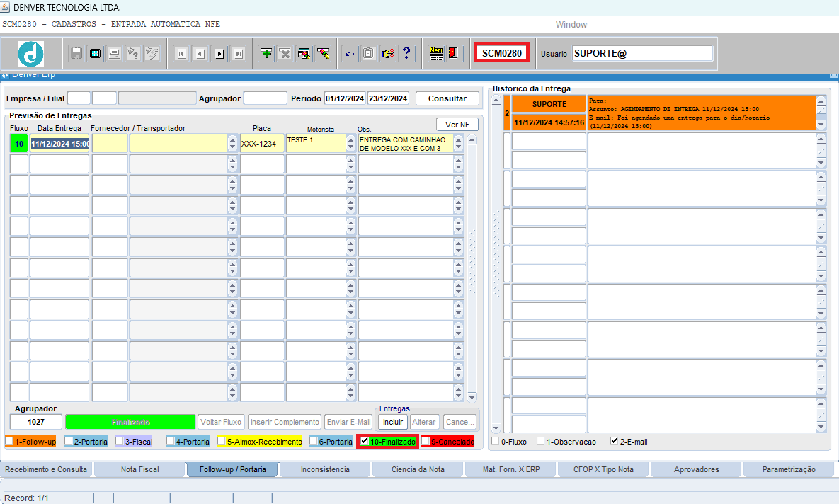839x504 pixels.
Task: Click the Print toolbar icon
Action: [114, 54]
